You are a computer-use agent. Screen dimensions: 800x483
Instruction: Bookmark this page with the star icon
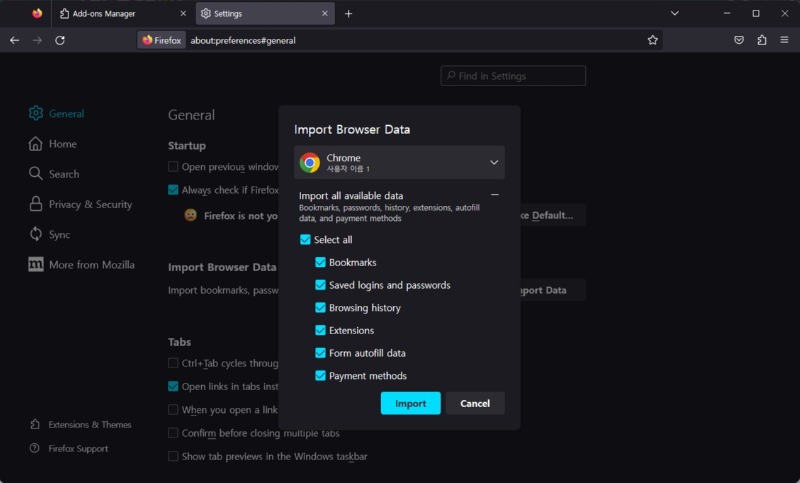click(653, 40)
